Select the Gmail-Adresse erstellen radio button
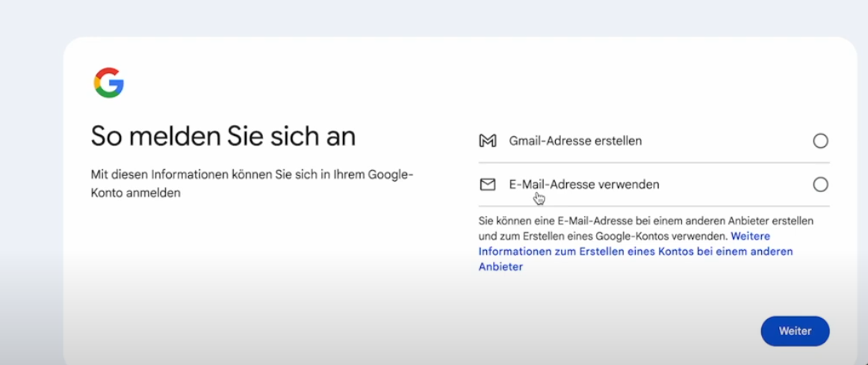The image size is (868, 365). click(820, 141)
